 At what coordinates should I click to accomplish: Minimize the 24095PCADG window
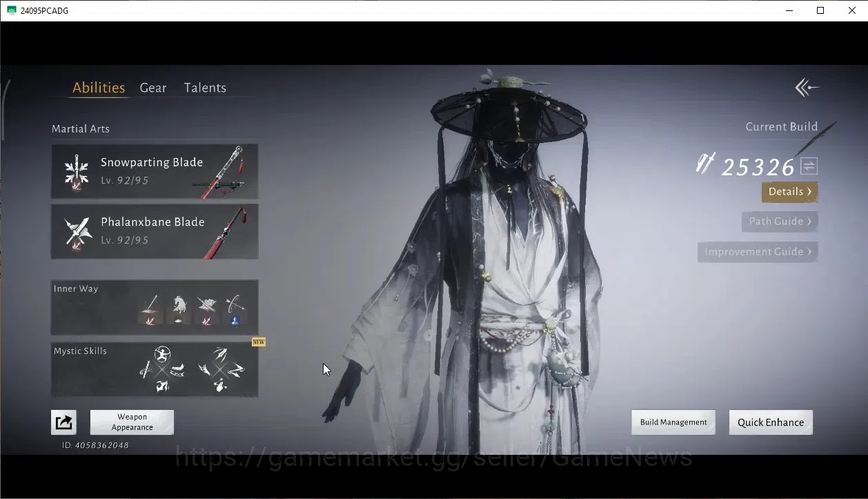pos(789,10)
